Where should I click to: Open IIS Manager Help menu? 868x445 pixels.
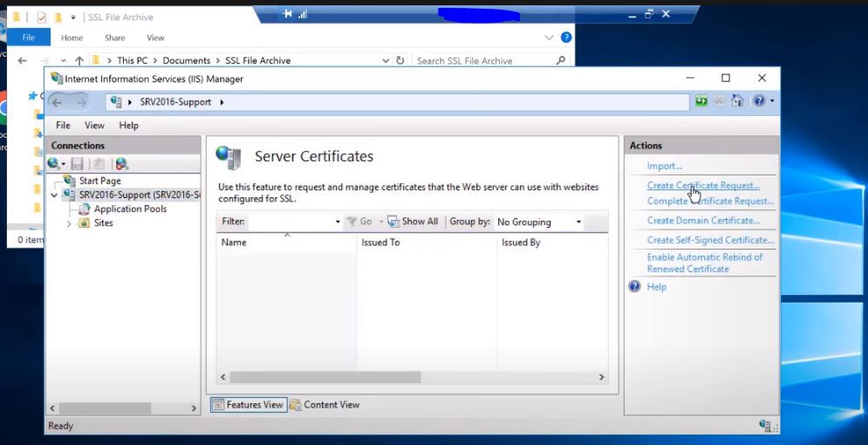pyautogui.click(x=128, y=125)
